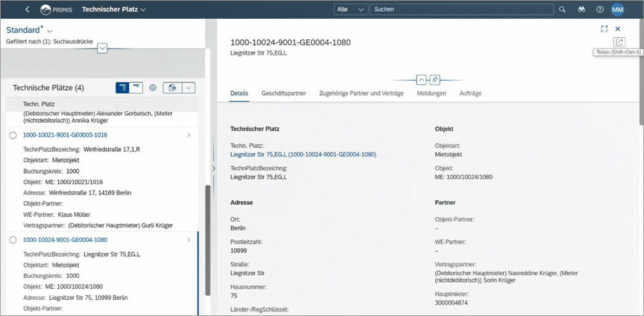The image size is (644, 316).
Task: Open the 1000-10021-9001-GE0003-1016 list link
Action: click(65, 135)
